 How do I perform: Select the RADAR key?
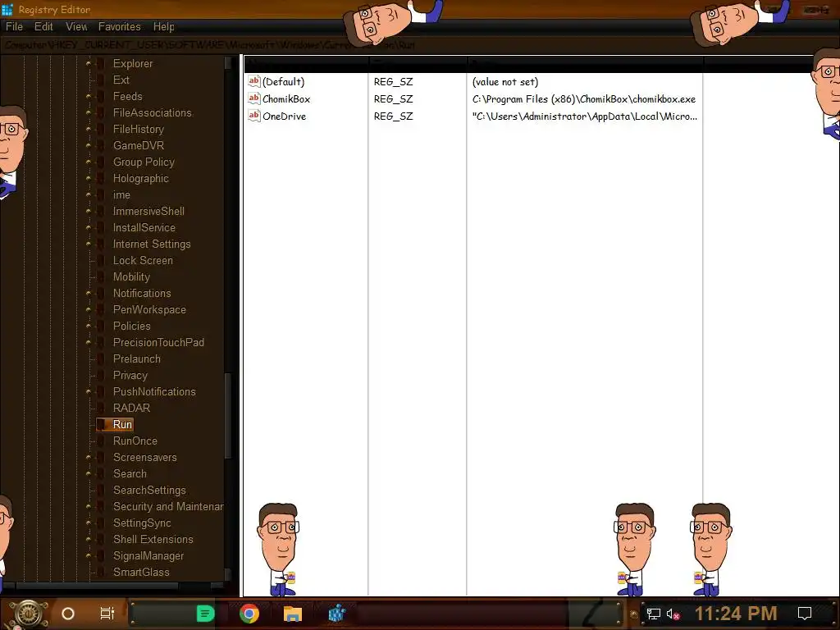(131, 409)
